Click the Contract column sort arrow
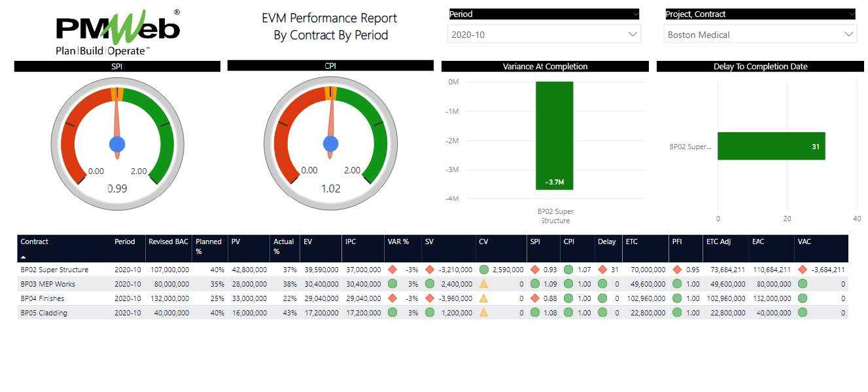Viewport: 868px width, 392px height. [x=24, y=257]
